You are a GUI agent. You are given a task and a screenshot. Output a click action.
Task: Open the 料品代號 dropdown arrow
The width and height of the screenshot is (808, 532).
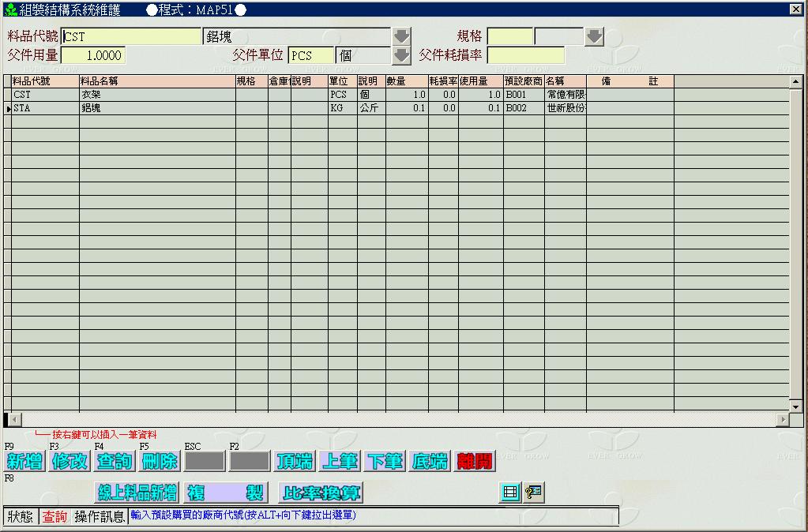tap(402, 36)
